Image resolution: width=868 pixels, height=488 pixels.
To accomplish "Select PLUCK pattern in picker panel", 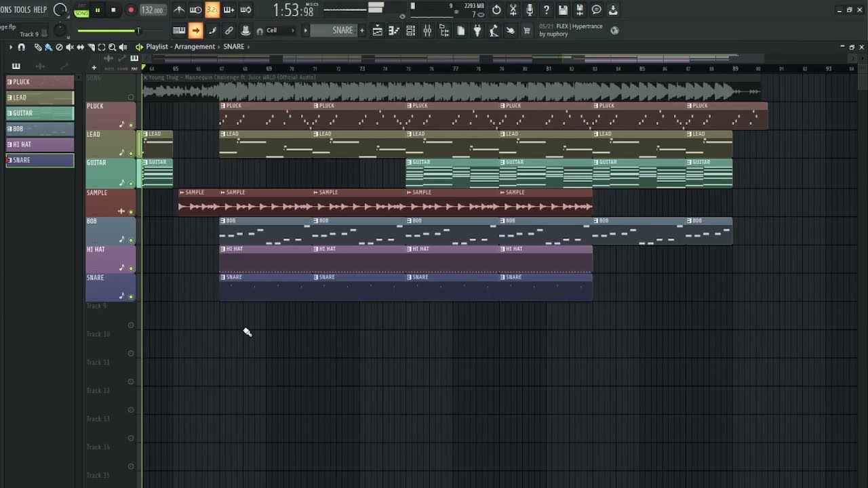I will [x=40, y=82].
